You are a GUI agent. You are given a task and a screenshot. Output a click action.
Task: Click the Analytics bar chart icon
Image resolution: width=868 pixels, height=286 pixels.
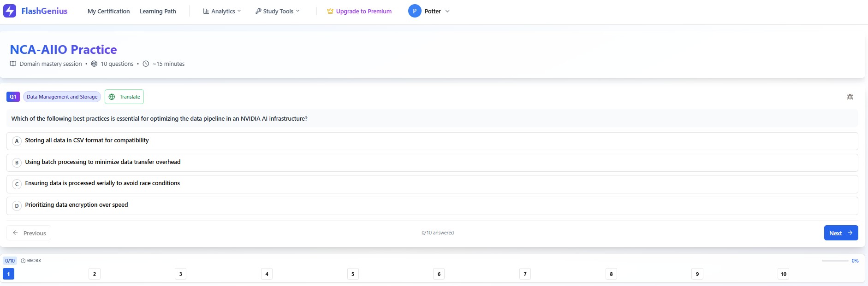coord(206,11)
